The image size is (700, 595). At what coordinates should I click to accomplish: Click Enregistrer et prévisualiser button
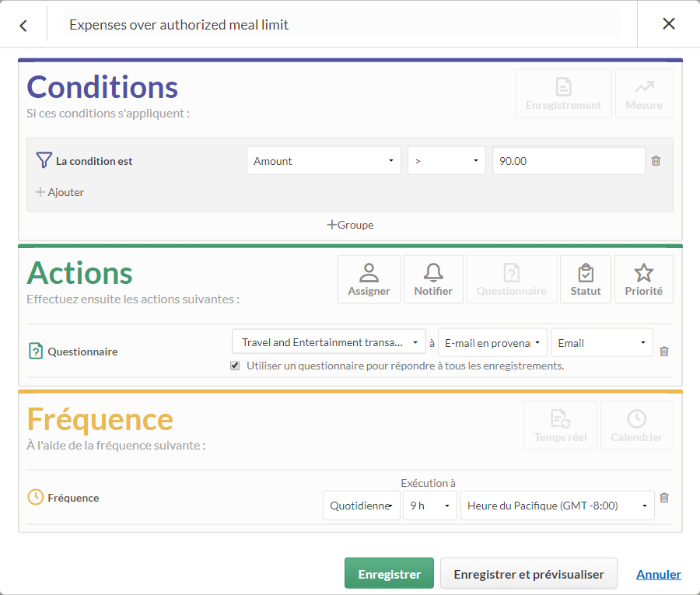(529, 573)
